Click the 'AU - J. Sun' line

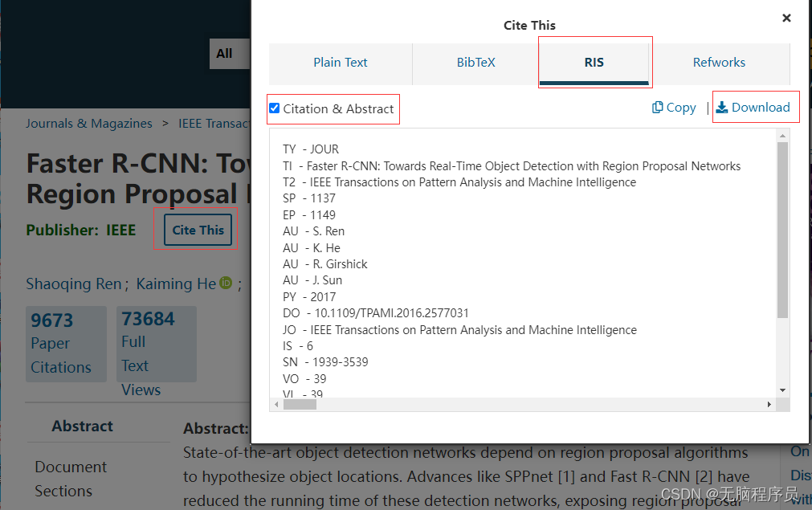pos(312,280)
